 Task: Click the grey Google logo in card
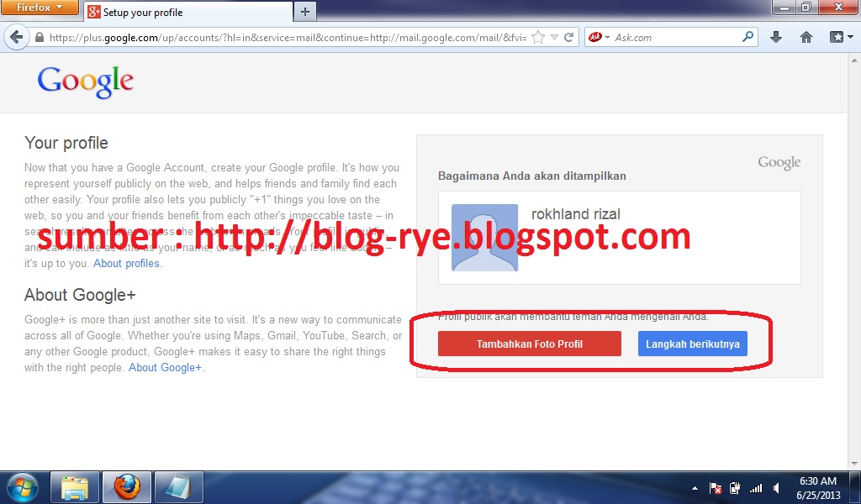tap(779, 162)
